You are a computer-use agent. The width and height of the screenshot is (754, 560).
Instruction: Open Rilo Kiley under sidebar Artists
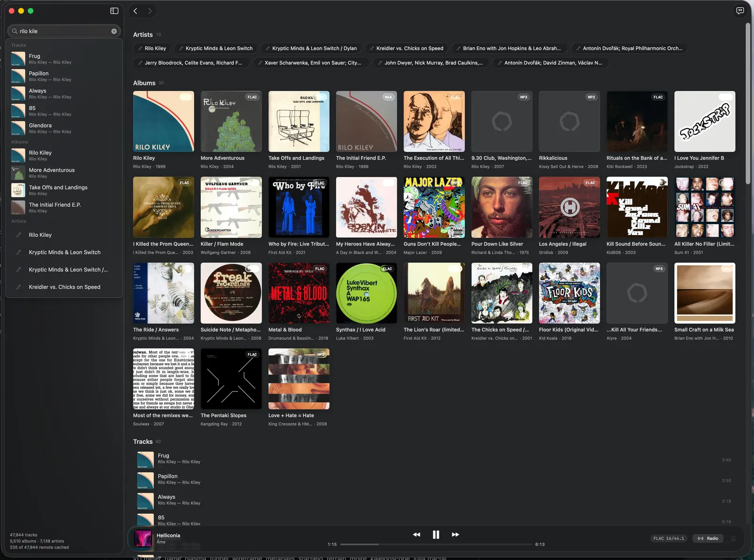coord(64,235)
